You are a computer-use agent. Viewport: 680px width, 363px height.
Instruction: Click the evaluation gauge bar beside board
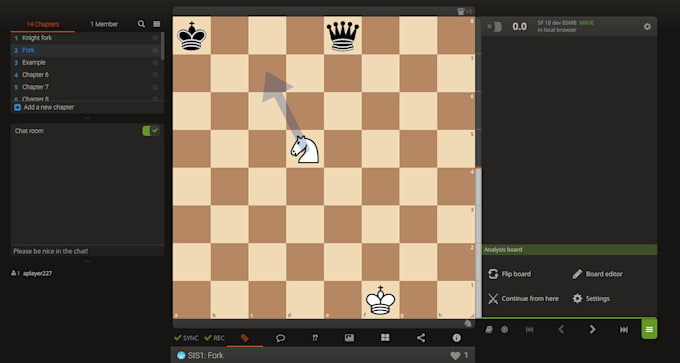[479, 167]
